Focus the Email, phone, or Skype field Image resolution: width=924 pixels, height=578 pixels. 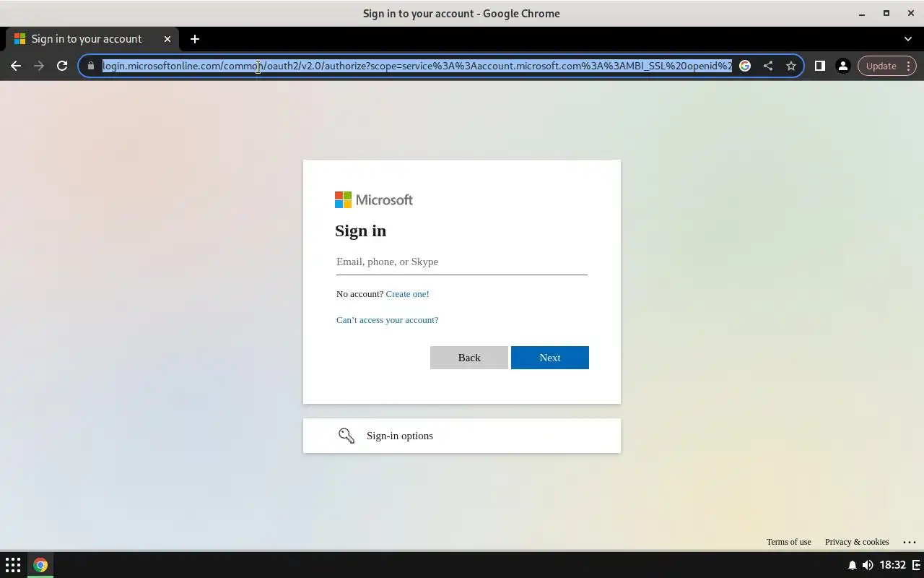click(462, 262)
